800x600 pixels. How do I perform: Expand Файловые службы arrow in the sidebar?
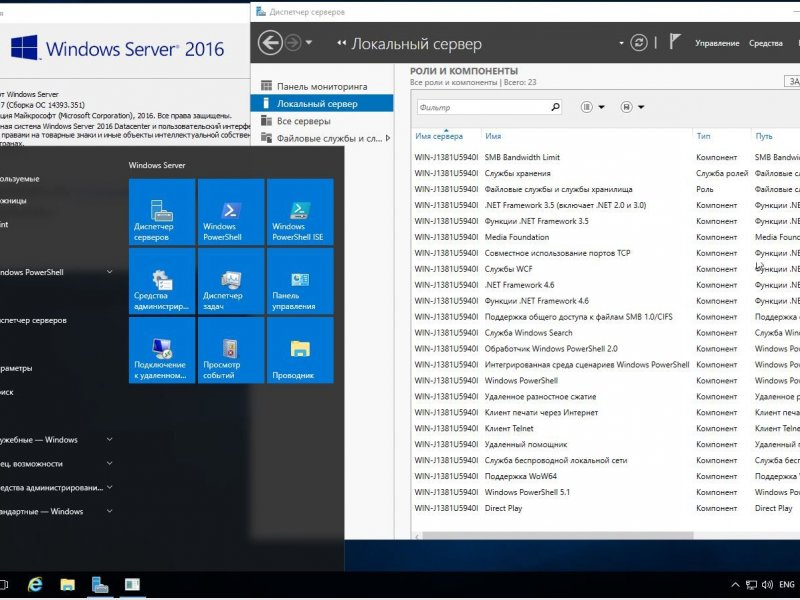[x=388, y=138]
